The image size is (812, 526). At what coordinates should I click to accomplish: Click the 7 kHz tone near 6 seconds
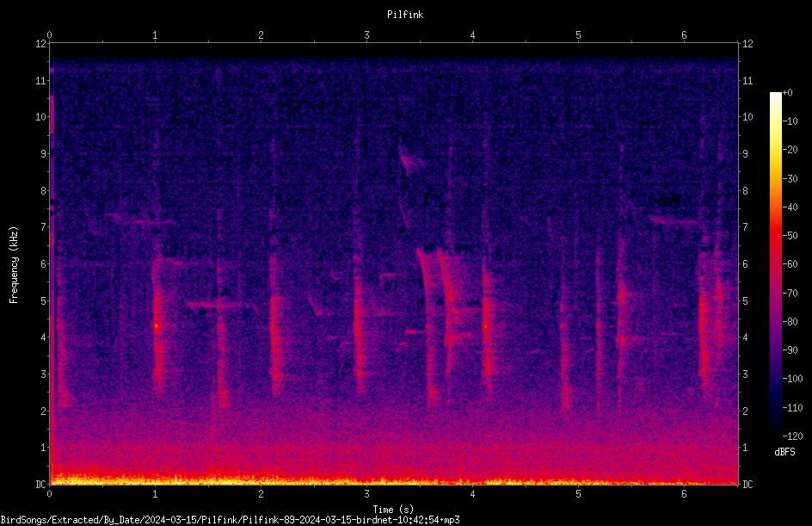pyautogui.click(x=674, y=221)
